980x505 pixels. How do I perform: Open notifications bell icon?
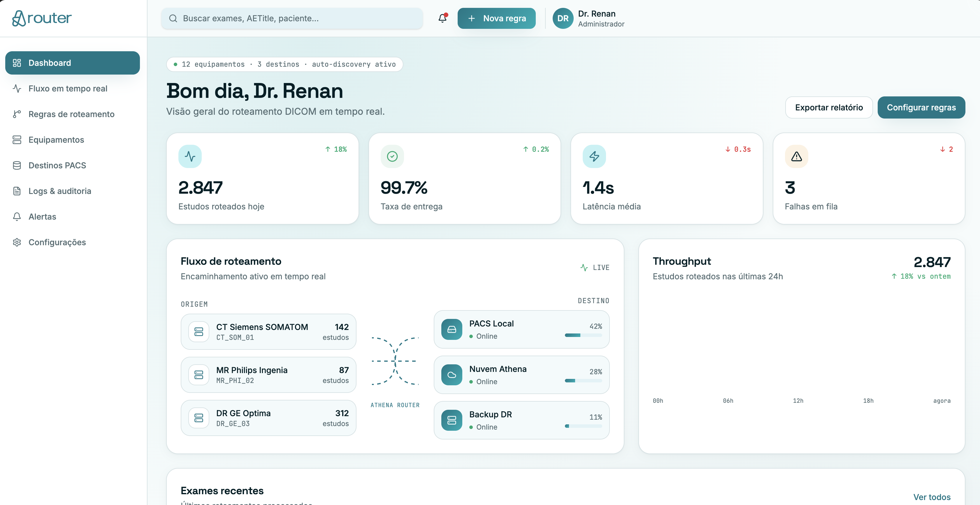tap(442, 18)
